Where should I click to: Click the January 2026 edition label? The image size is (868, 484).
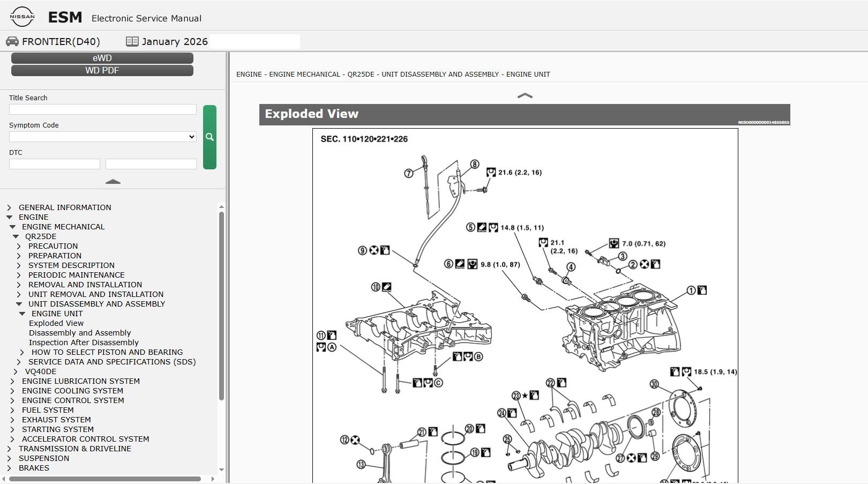(x=175, y=41)
